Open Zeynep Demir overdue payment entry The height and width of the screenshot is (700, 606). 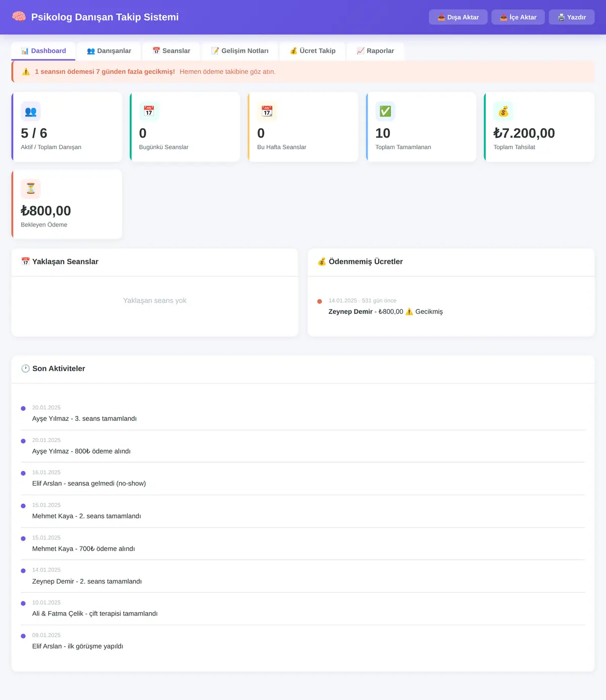pos(451,306)
